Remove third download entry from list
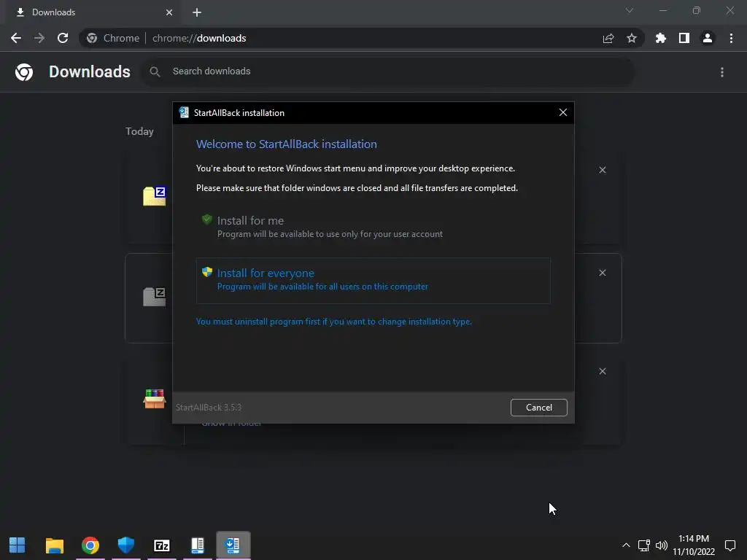The height and width of the screenshot is (560, 747). [x=602, y=371]
